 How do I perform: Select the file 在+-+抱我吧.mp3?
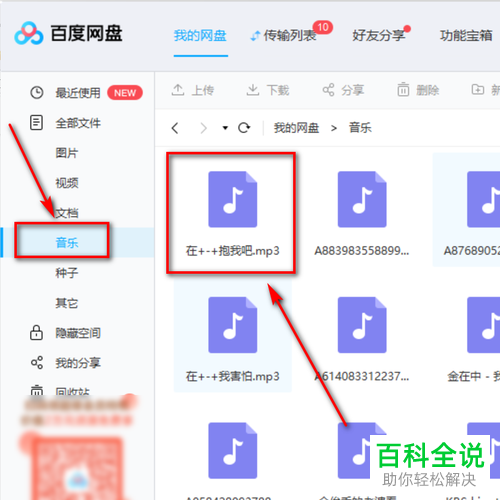click(x=232, y=213)
